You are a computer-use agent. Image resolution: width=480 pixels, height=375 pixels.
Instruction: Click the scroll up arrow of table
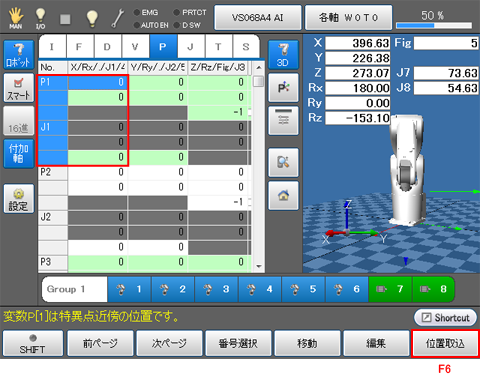click(x=258, y=68)
